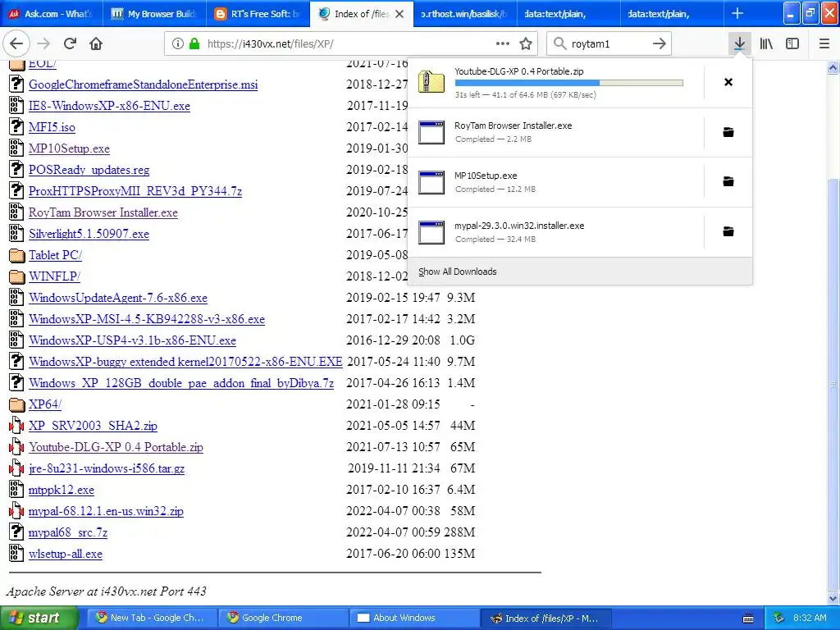Click the green secure padlock icon
Screen dimensions: 840x630
click(194, 43)
